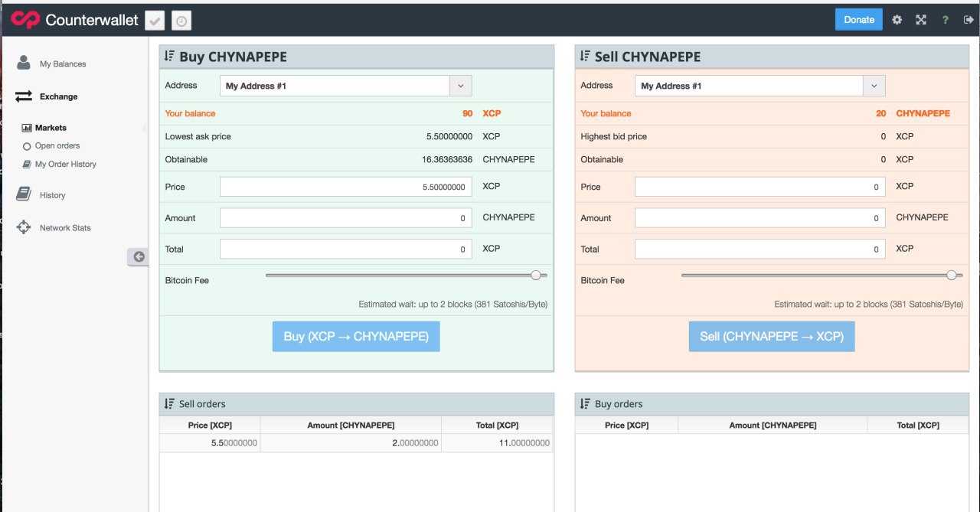Open the settings gear icon

pyautogui.click(x=897, y=20)
